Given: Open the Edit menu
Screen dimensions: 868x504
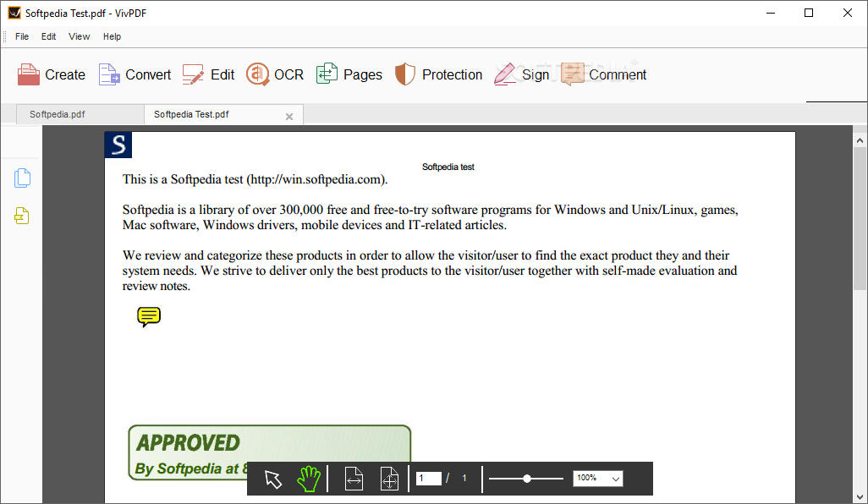Looking at the screenshot, I should coord(49,36).
